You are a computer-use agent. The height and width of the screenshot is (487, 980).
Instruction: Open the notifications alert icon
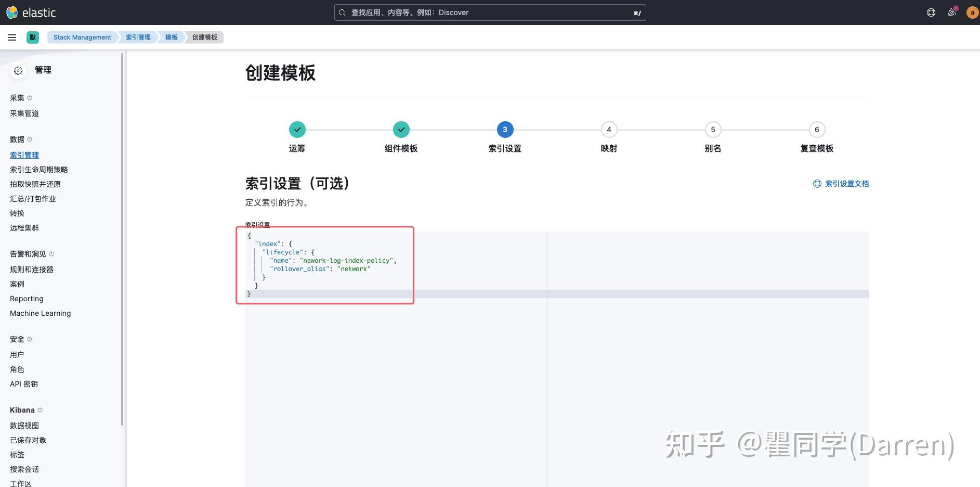(x=951, y=12)
